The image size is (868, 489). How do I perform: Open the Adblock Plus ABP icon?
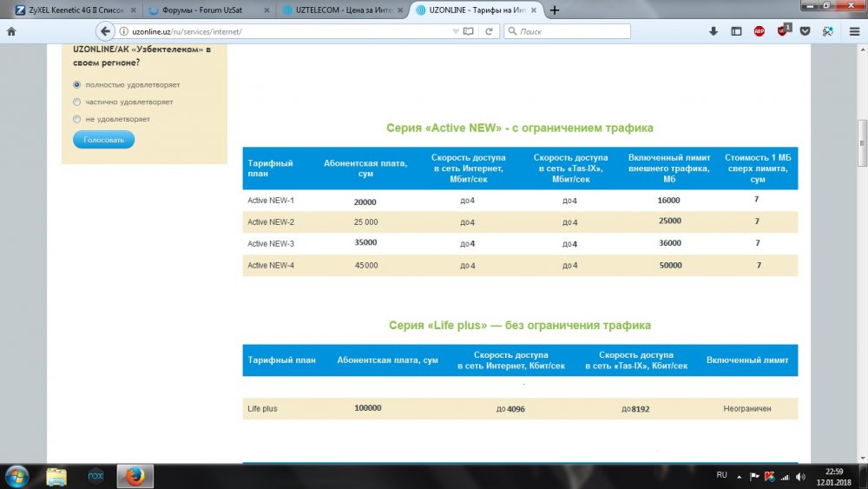click(x=759, y=31)
